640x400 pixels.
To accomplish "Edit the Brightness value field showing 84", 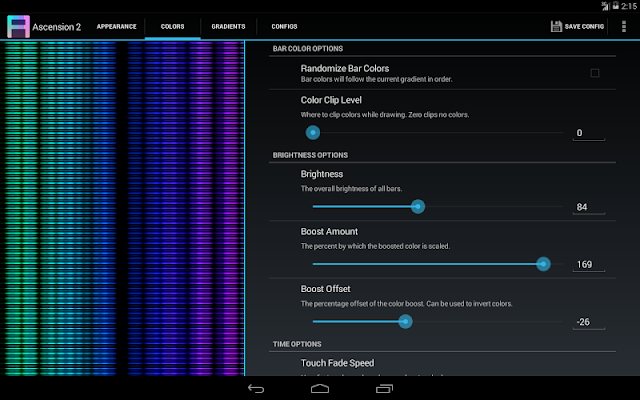I will pos(589,207).
